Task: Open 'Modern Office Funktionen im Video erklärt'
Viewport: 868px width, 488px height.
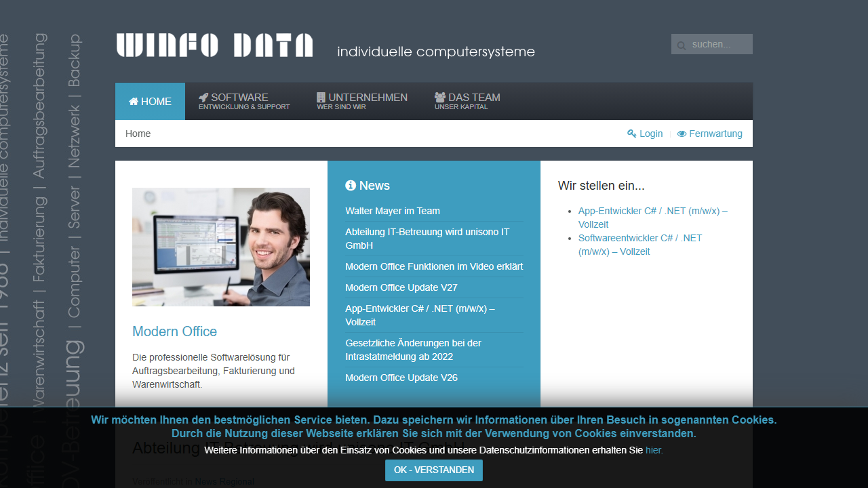Action: tap(434, 266)
